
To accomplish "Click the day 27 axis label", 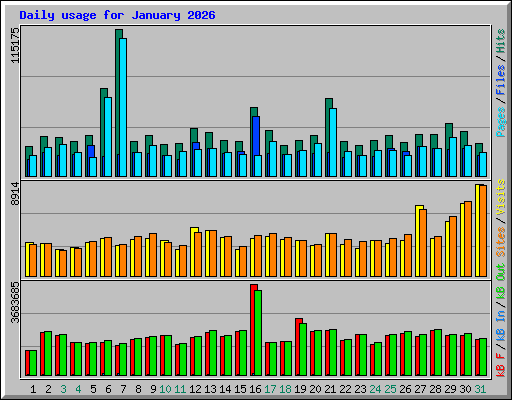I will (x=420, y=389).
